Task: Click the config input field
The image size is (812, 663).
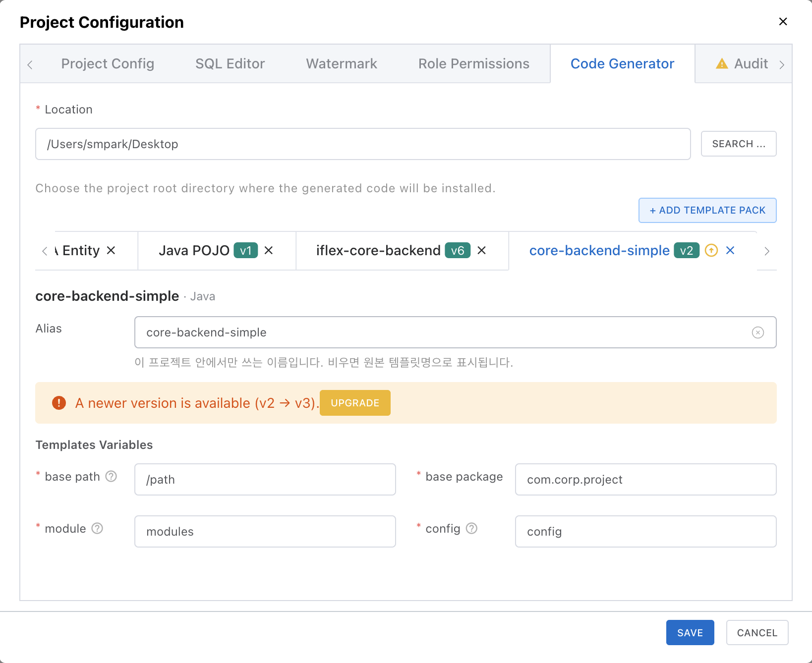Action: pos(645,532)
